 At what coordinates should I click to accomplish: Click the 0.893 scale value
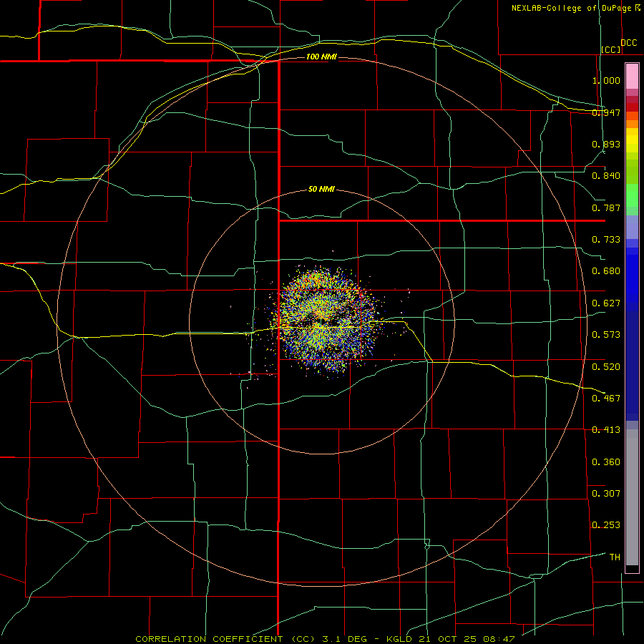(x=606, y=144)
